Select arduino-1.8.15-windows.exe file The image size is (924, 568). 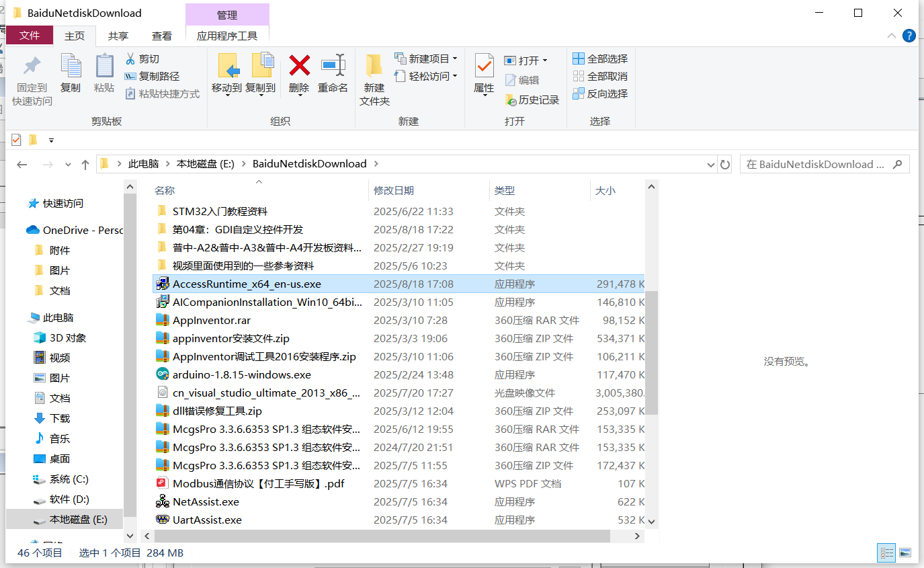click(242, 375)
